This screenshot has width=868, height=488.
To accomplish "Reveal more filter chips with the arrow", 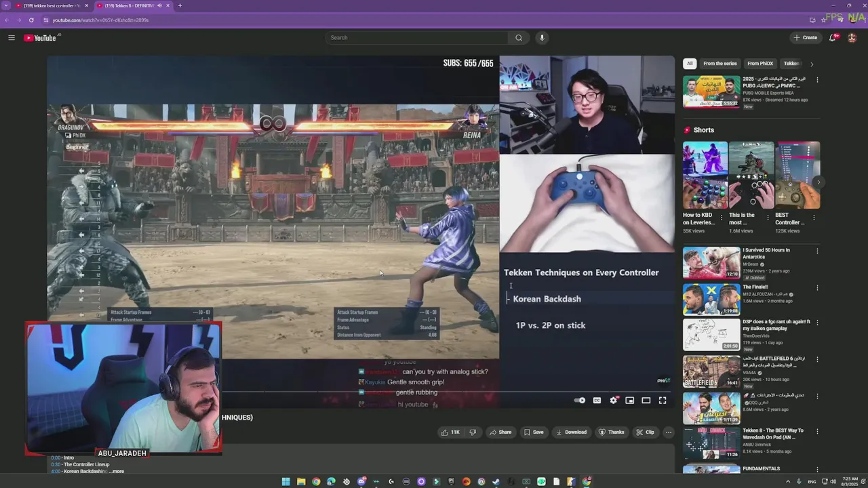I will pyautogui.click(x=812, y=64).
